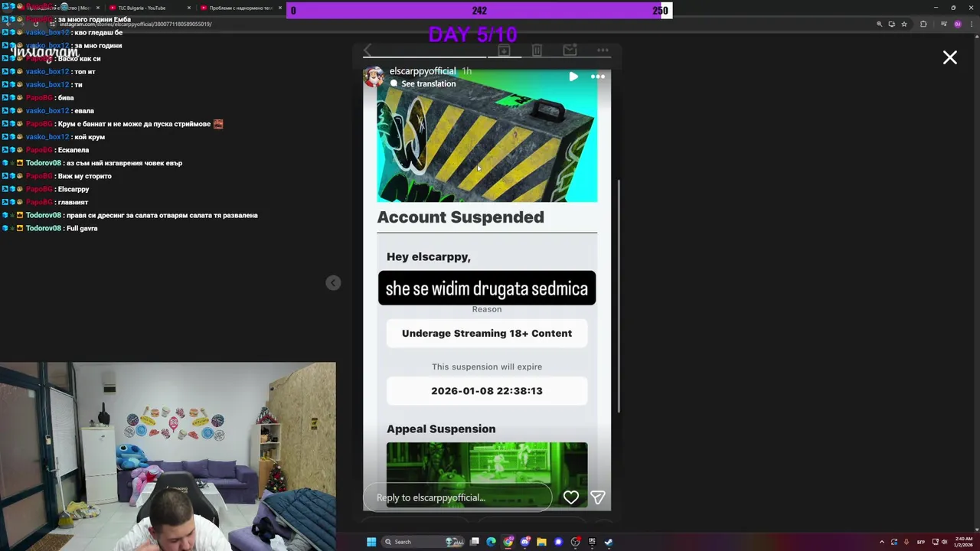Share the story via the send icon

(598, 497)
